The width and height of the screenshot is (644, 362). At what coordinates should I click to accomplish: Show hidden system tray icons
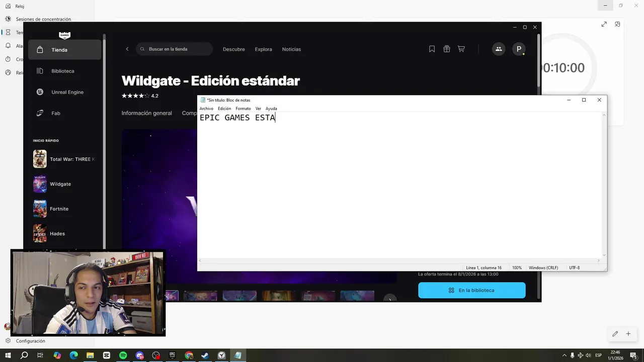click(x=564, y=355)
